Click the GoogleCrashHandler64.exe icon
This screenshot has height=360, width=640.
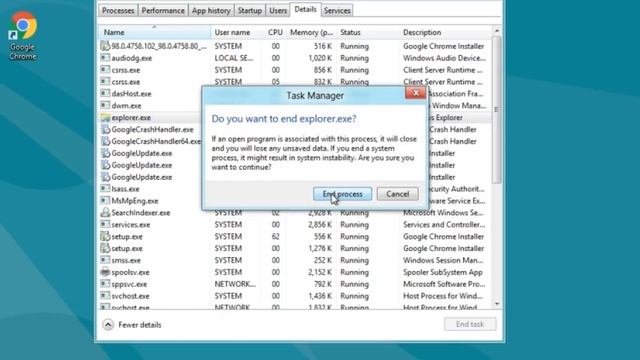[105, 141]
